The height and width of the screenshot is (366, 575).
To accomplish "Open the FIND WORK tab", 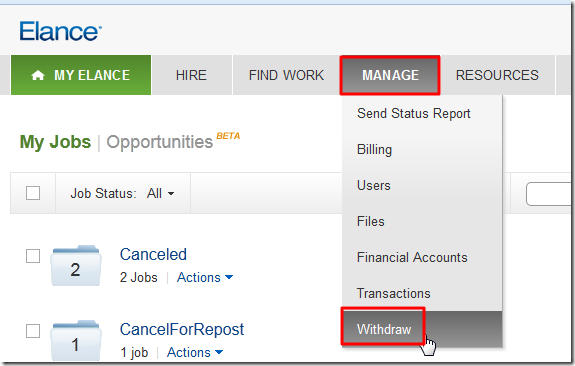I will coord(286,75).
